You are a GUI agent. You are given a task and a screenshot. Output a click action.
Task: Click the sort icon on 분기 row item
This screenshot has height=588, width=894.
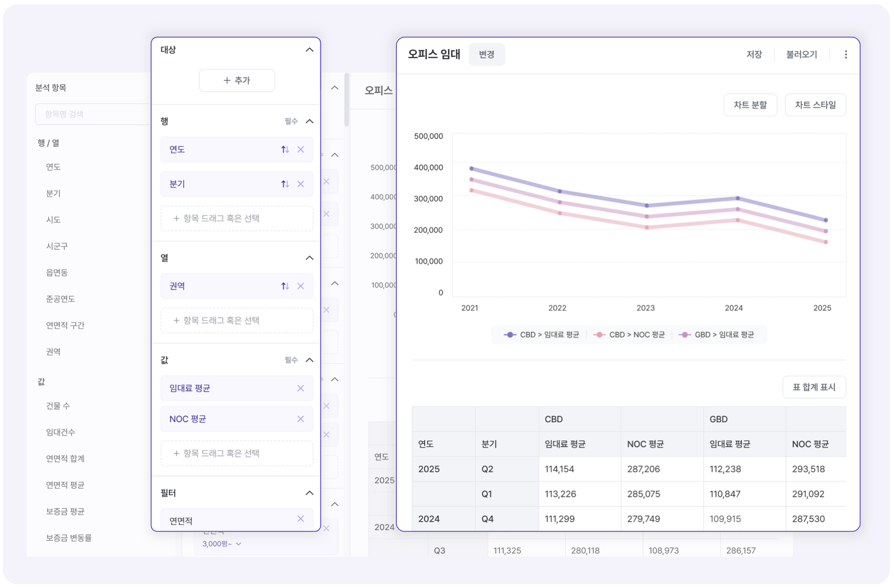point(285,184)
